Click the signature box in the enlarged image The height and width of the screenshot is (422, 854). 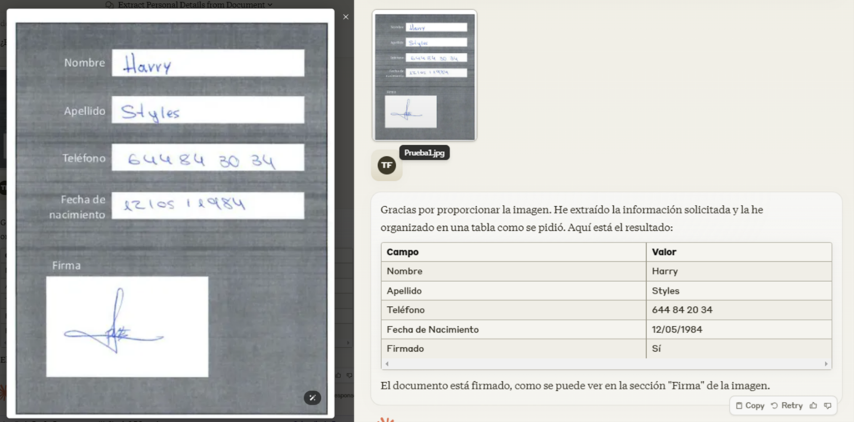127,327
